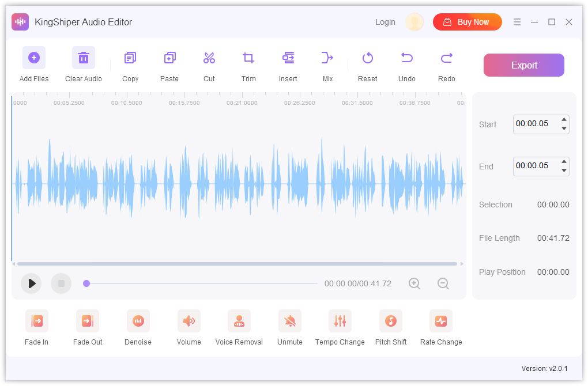The width and height of the screenshot is (588, 386).
Task: Click the File Length value 00:41.72
Action: [x=553, y=238]
